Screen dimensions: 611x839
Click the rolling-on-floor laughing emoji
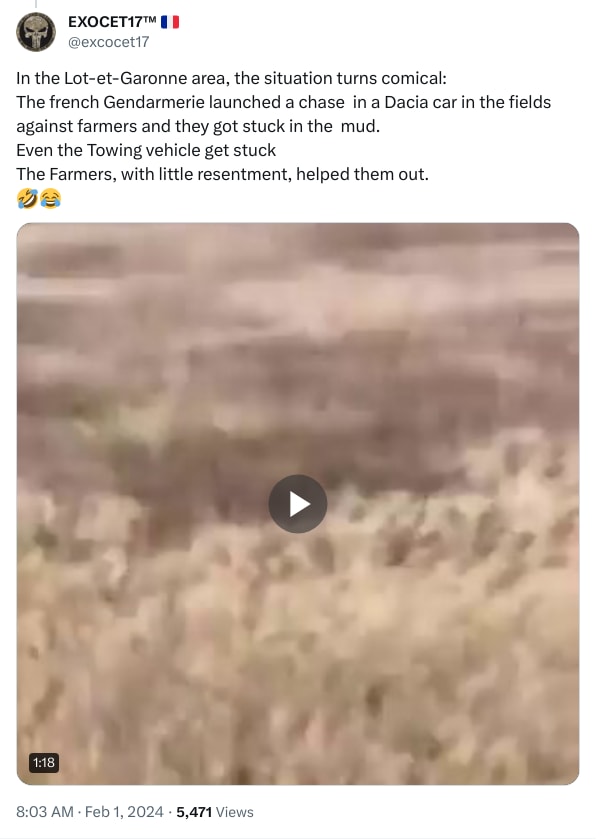click(27, 199)
